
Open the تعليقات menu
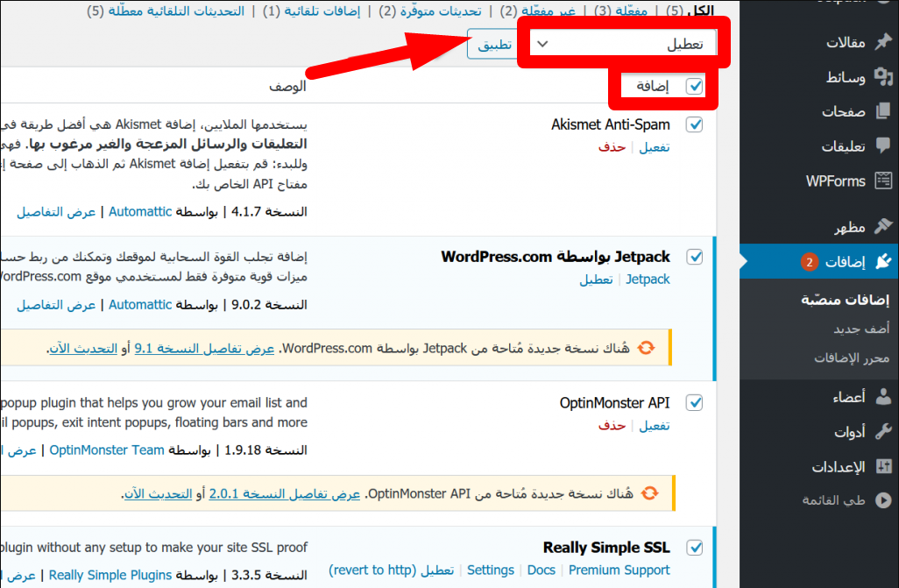[843, 146]
